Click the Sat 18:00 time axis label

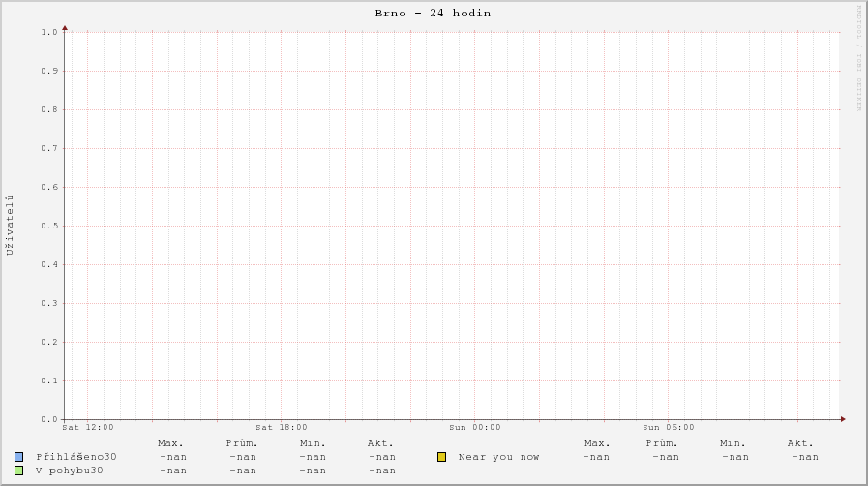[x=281, y=427]
